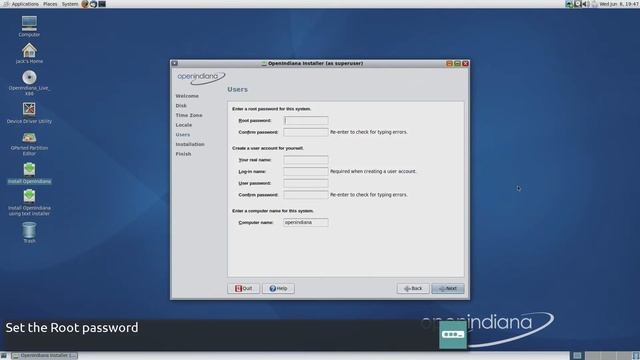Select the OpenIndiana Installer taskbar button
The width and height of the screenshot is (640, 360).
[44, 356]
